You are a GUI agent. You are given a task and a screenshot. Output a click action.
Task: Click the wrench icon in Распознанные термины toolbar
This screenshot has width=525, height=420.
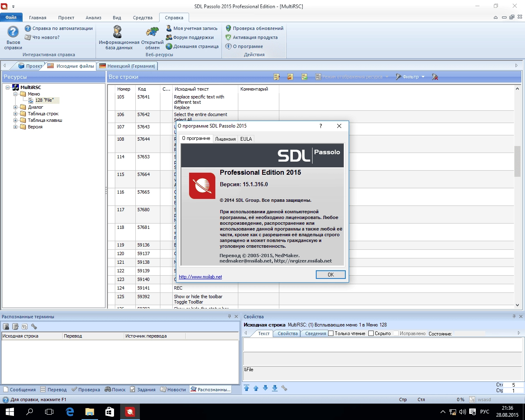pyautogui.click(x=34, y=326)
